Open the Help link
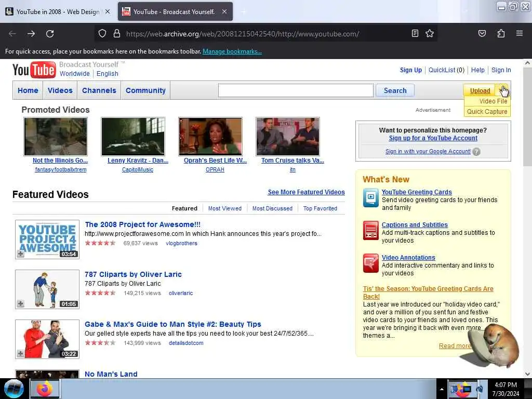This screenshot has width=532, height=399. coord(478,70)
